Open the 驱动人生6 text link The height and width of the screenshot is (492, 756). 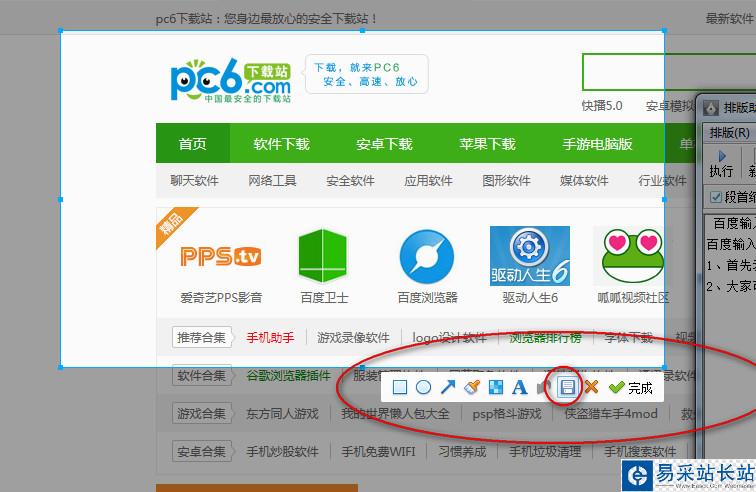pyautogui.click(x=530, y=298)
